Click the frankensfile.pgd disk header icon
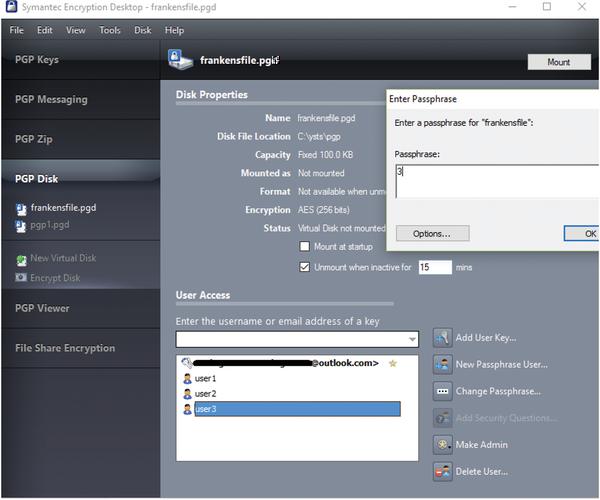 pyautogui.click(x=180, y=60)
